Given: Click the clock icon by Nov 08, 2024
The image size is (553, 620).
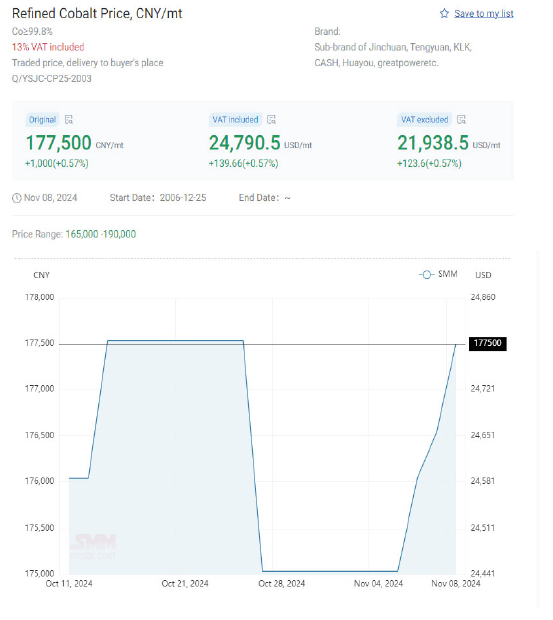Looking at the screenshot, I should point(17,198).
